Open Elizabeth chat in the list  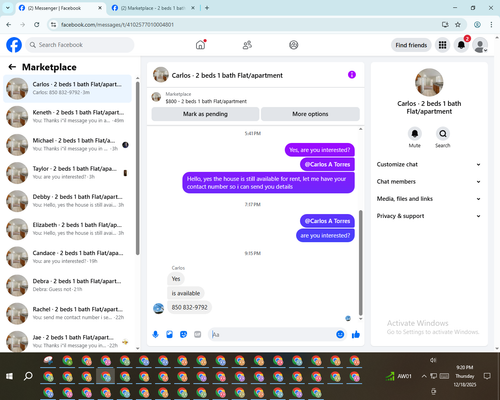click(x=67, y=229)
